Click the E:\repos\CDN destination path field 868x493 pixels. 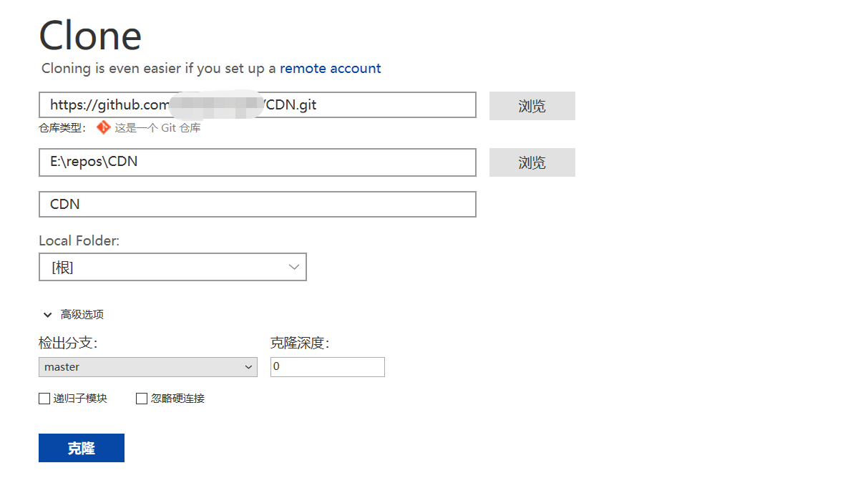point(257,162)
